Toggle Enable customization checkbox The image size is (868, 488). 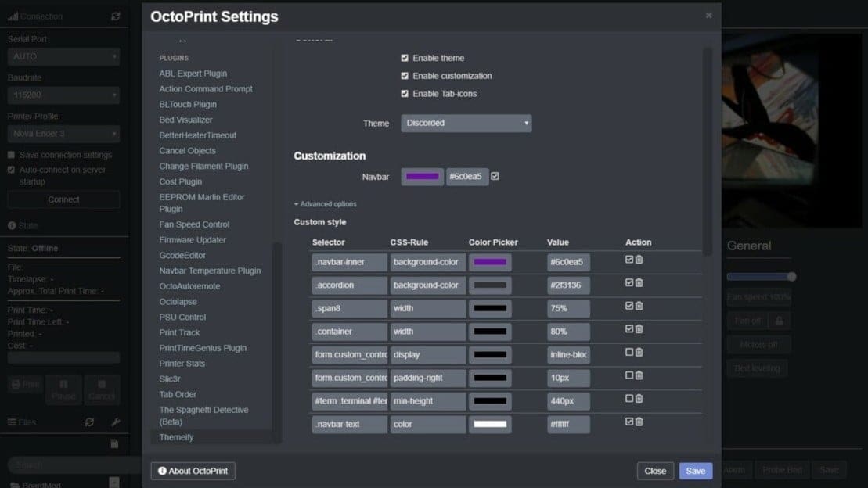(x=405, y=76)
